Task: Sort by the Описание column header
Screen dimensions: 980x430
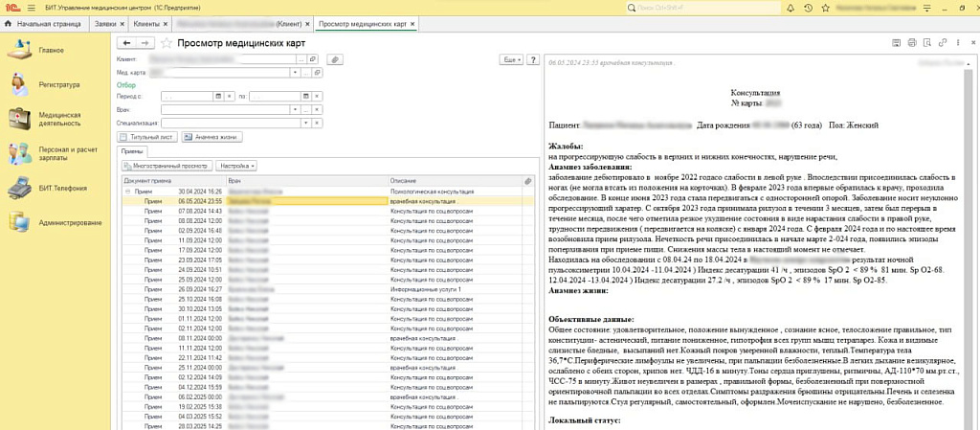Action: pyautogui.click(x=455, y=181)
